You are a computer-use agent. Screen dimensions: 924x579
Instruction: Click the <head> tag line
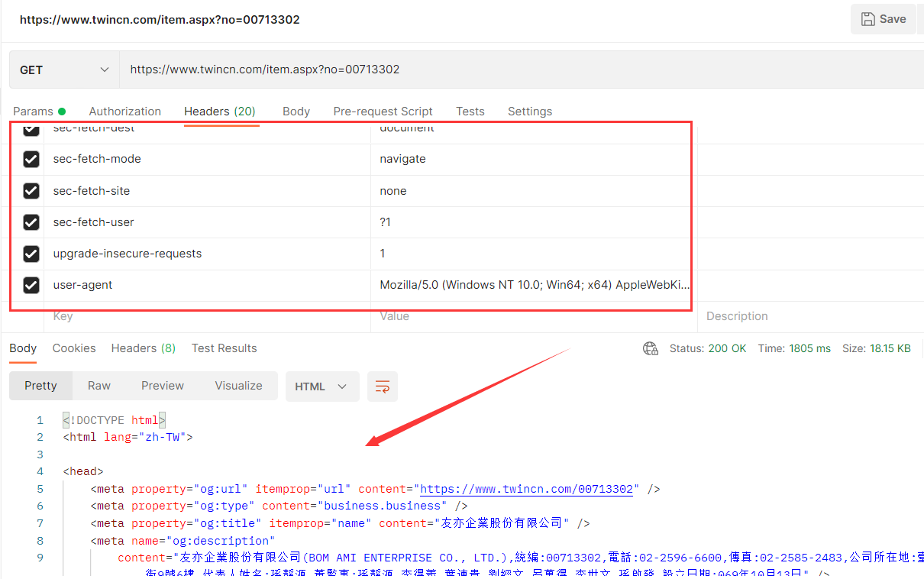[83, 471]
